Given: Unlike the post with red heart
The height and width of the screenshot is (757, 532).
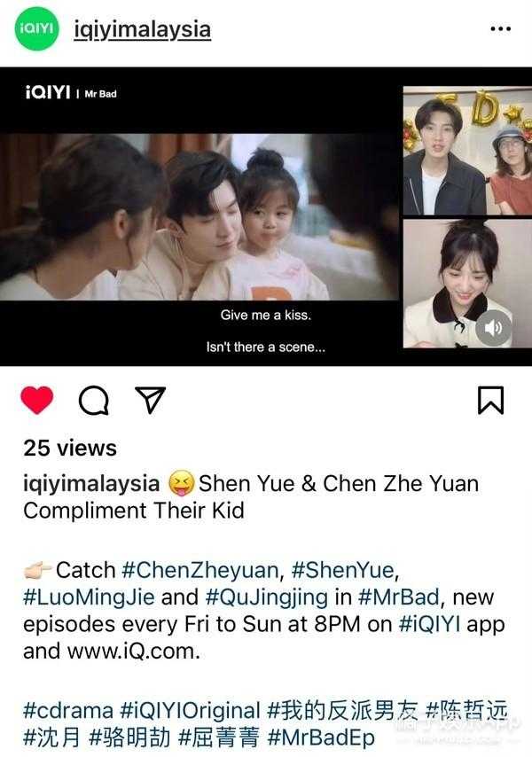Looking at the screenshot, I should (x=37, y=400).
